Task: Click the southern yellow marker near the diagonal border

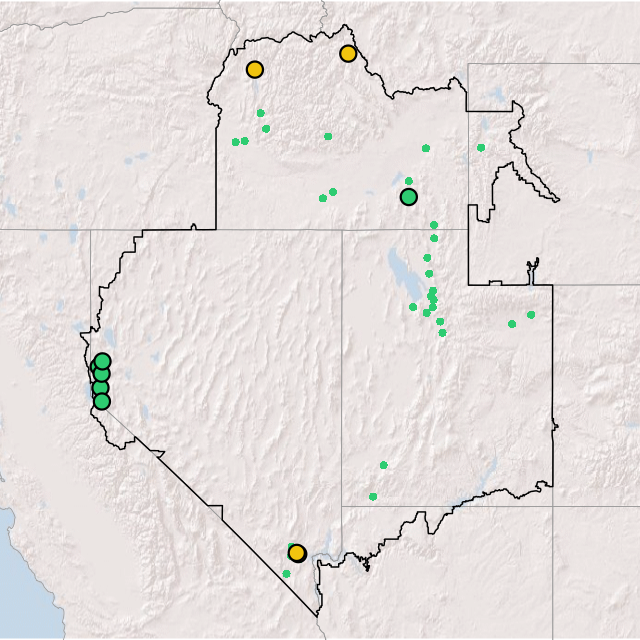Action: (297, 553)
